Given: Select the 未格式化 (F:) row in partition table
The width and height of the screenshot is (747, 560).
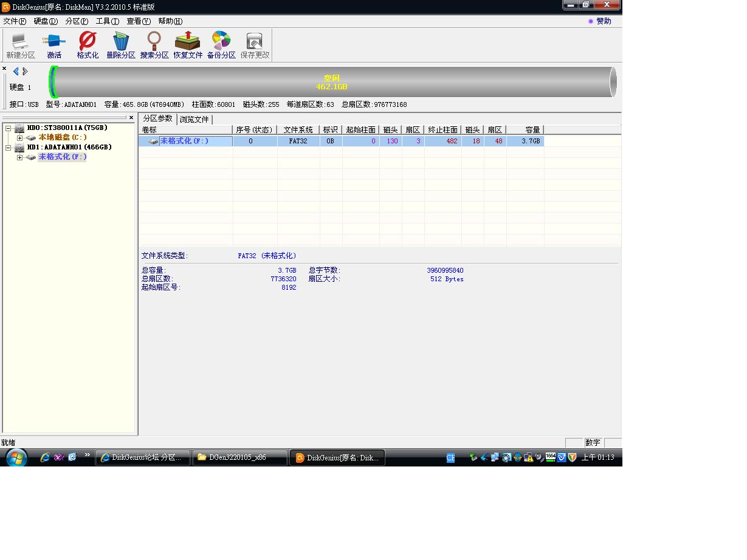Looking at the screenshot, I should [x=342, y=141].
